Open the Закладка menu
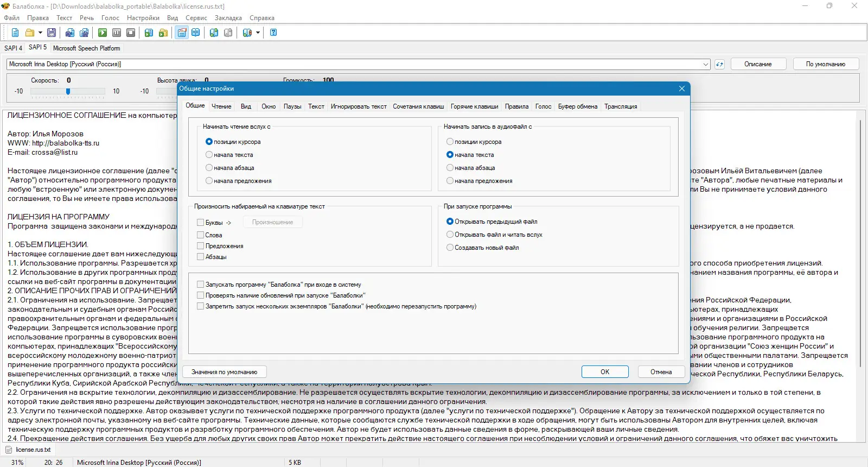868x467 pixels. tap(228, 18)
